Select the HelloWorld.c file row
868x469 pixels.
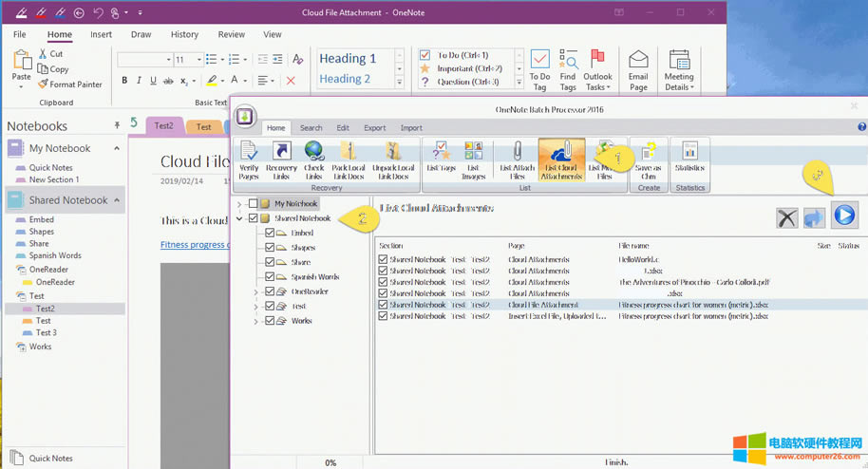coord(637,259)
